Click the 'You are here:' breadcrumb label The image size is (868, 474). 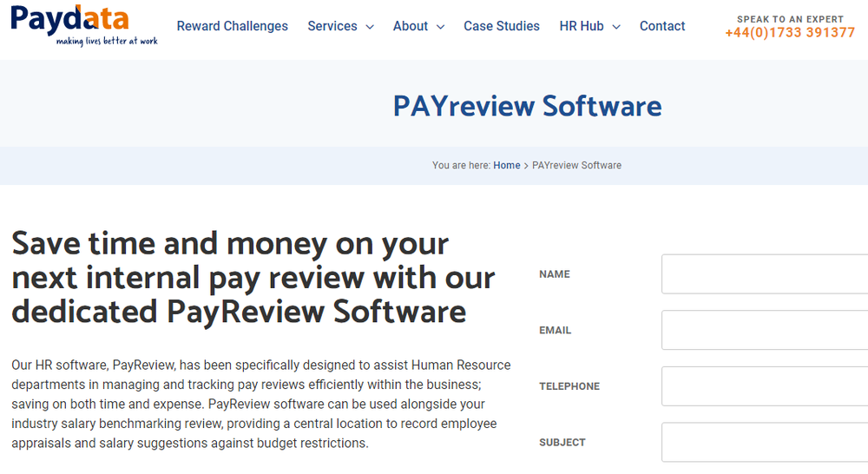click(461, 165)
